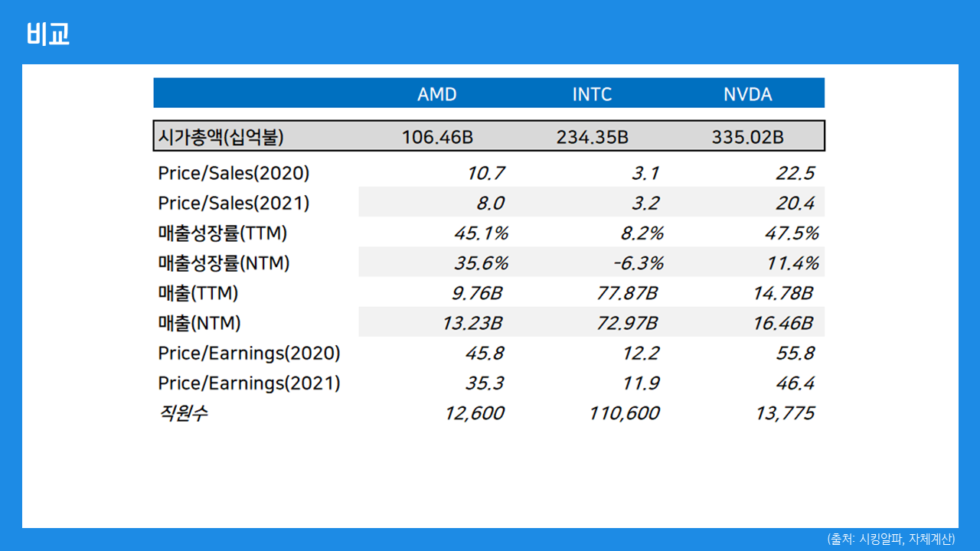Select NVDA NTM revenue 16.46B
This screenshot has width=980, height=551.
782,323
